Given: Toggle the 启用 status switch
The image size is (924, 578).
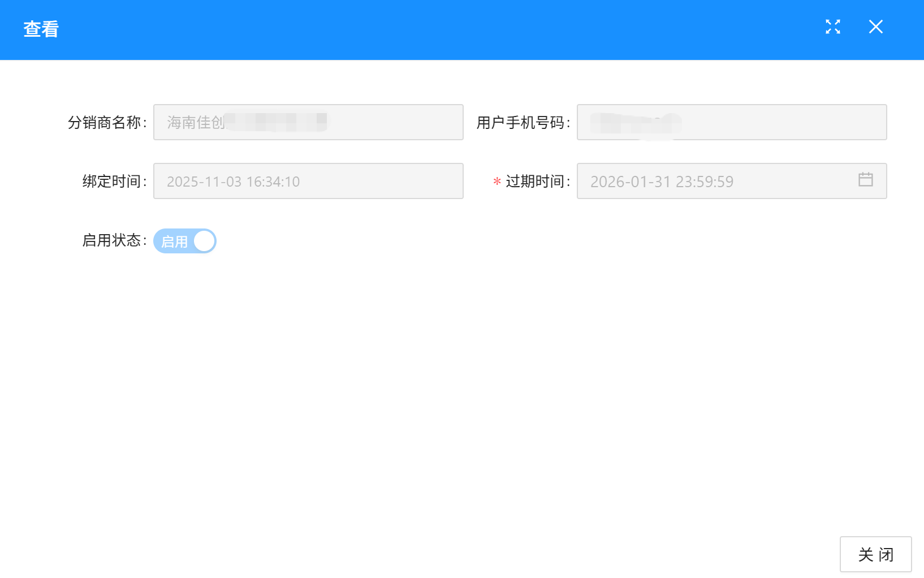Looking at the screenshot, I should [184, 241].
